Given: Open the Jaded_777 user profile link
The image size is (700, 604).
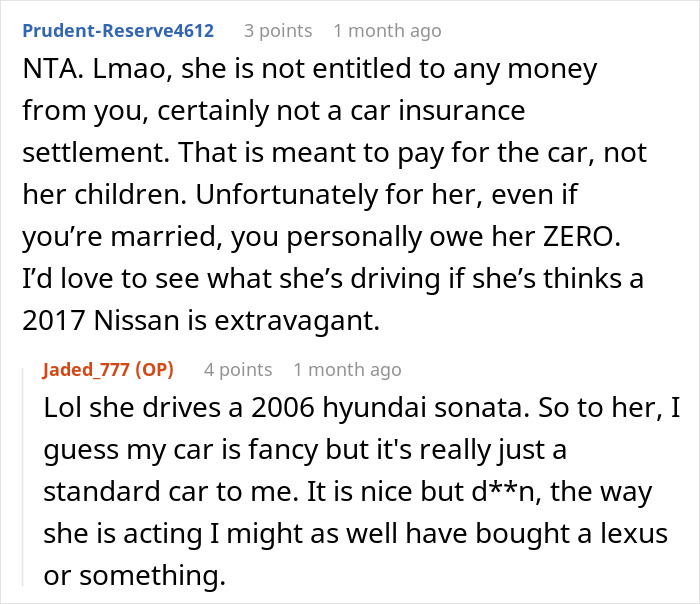Looking at the screenshot, I should tap(91, 370).
